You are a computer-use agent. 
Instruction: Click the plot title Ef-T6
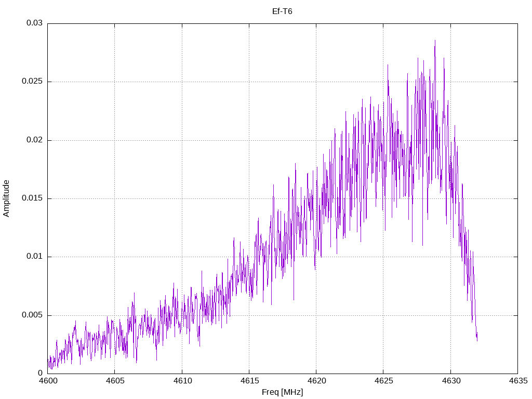coord(282,11)
